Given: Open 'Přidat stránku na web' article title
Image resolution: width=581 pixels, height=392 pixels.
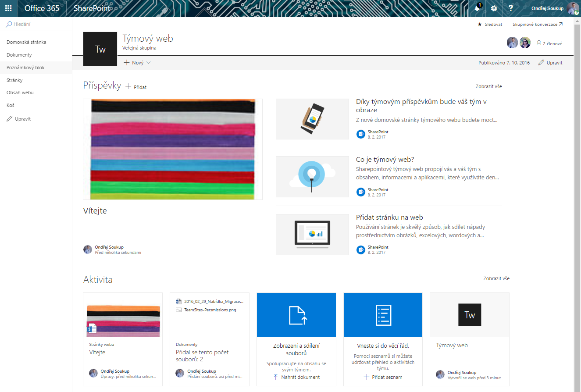Looking at the screenshot, I should tap(389, 217).
